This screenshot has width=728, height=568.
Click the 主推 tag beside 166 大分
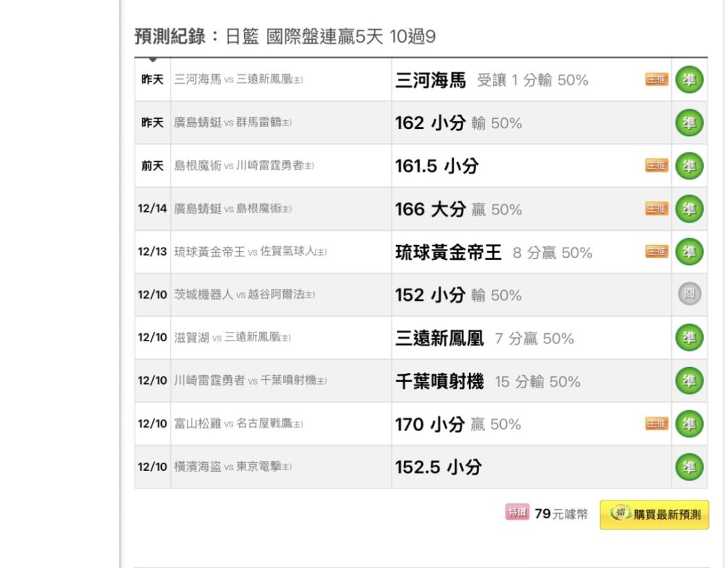point(657,208)
